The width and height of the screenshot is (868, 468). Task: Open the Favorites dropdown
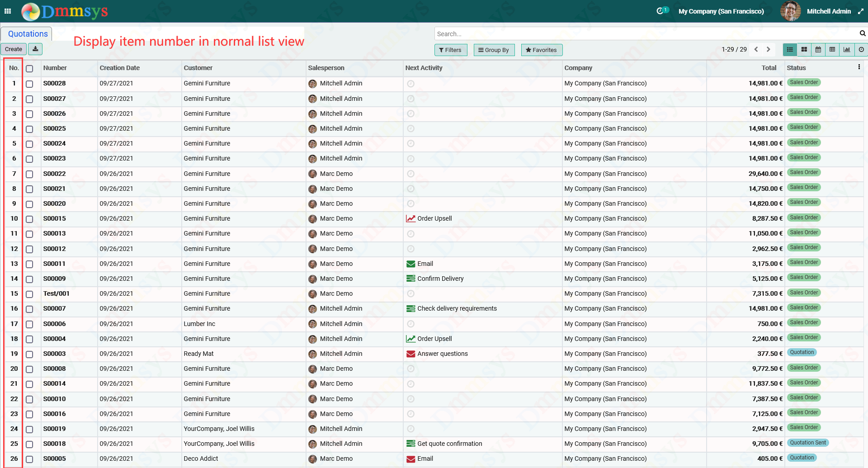click(x=542, y=50)
